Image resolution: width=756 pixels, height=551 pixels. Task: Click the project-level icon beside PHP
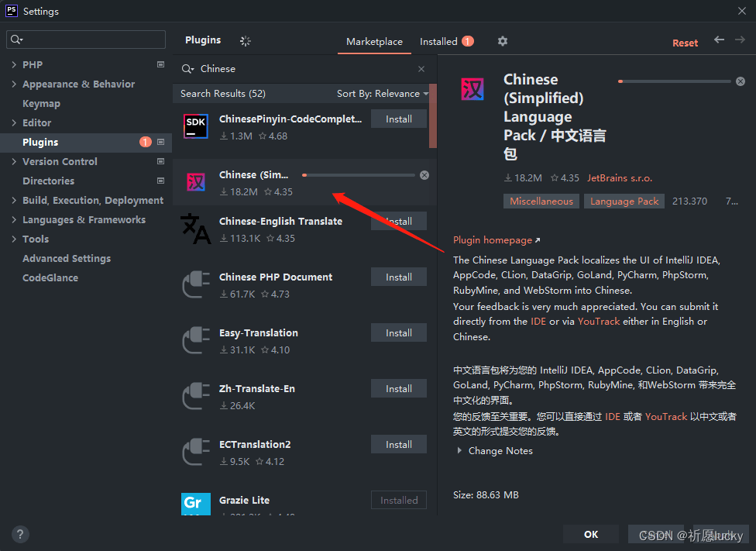160,64
